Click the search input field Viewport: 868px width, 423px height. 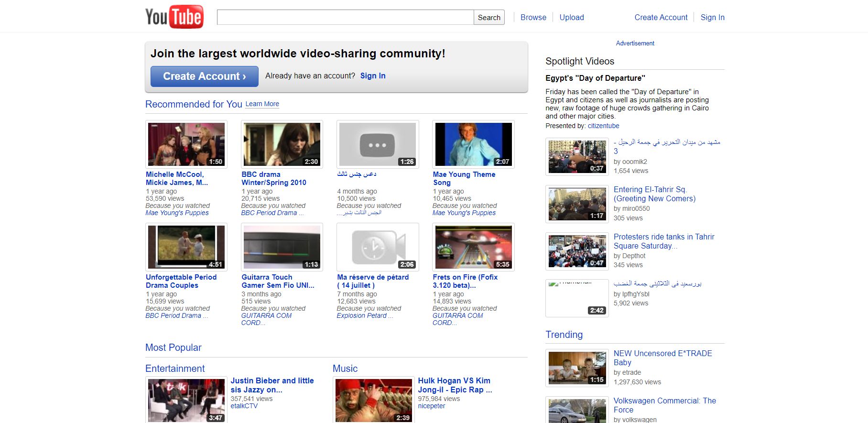[x=345, y=17]
